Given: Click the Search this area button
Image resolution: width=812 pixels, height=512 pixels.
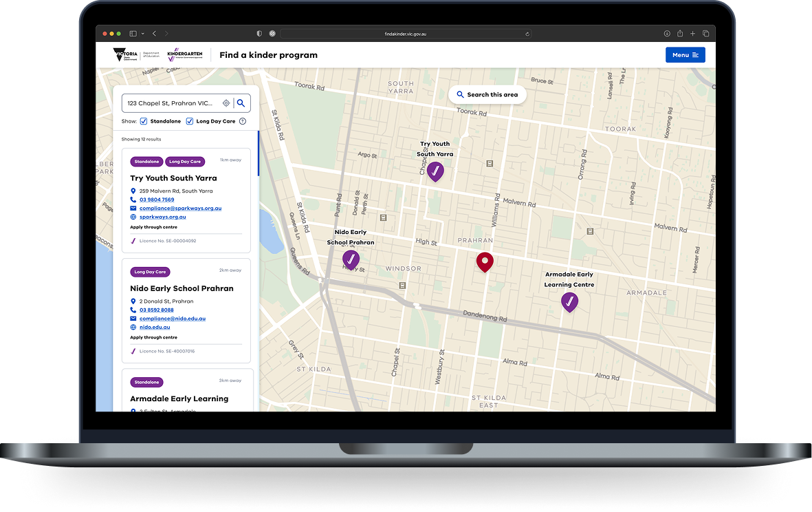Looking at the screenshot, I should pos(487,95).
